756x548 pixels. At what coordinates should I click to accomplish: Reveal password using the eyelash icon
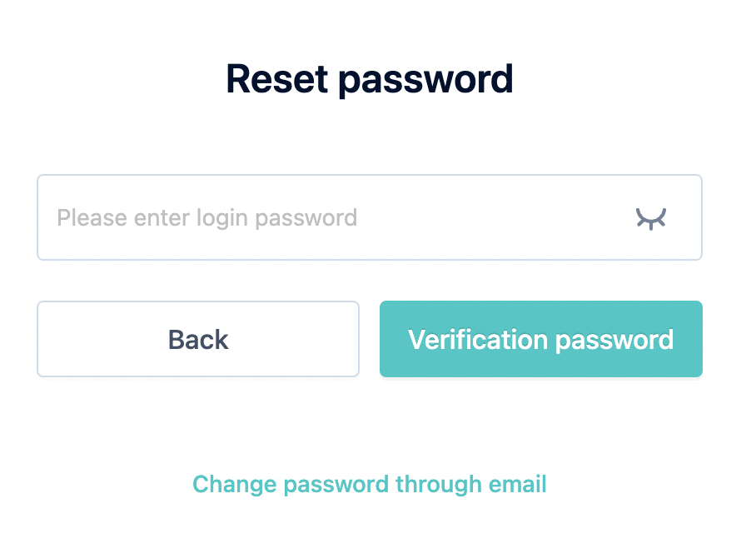650,218
